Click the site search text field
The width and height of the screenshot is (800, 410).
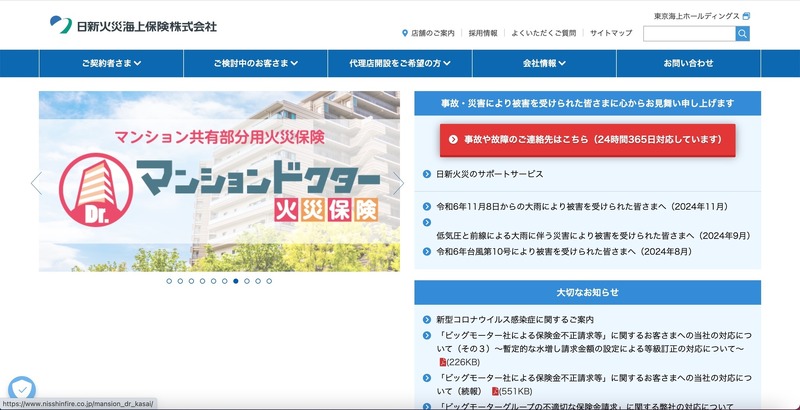(x=689, y=34)
